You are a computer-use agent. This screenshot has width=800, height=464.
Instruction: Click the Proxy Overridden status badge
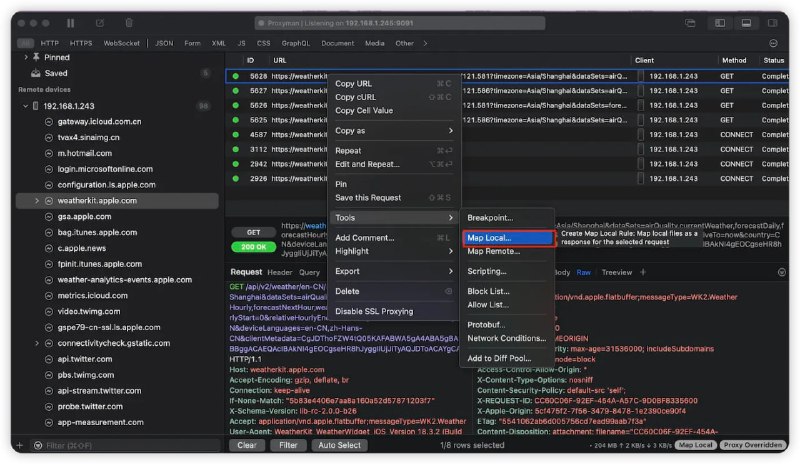coord(753,445)
